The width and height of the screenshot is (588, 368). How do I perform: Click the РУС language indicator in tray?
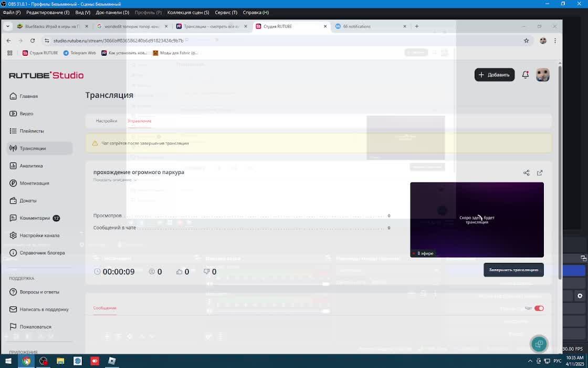click(558, 361)
